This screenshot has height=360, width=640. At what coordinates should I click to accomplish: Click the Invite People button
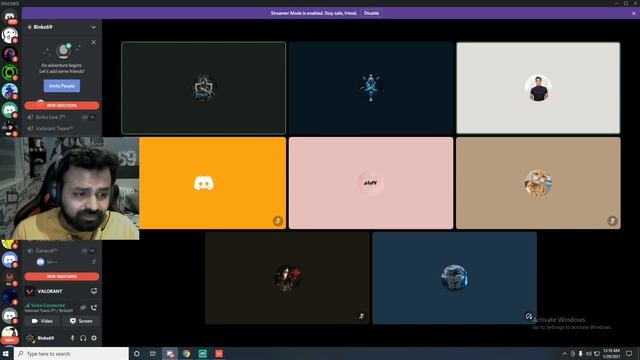pos(62,86)
